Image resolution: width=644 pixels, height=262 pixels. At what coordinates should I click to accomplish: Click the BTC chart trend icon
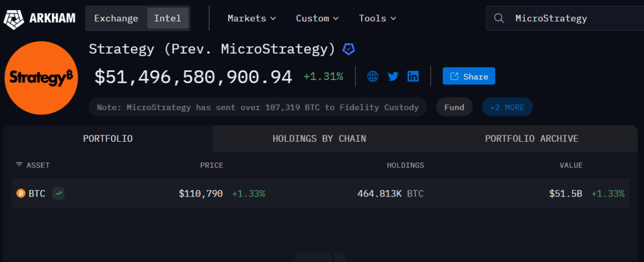click(58, 193)
